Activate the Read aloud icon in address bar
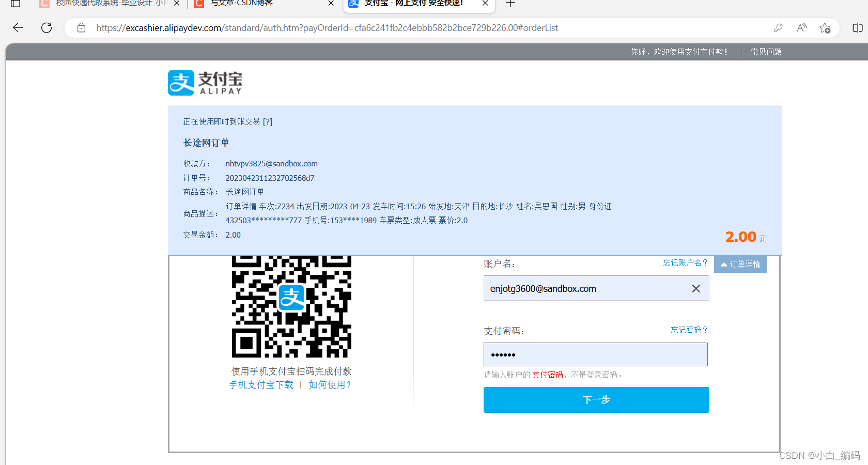The image size is (868, 465). (801, 28)
